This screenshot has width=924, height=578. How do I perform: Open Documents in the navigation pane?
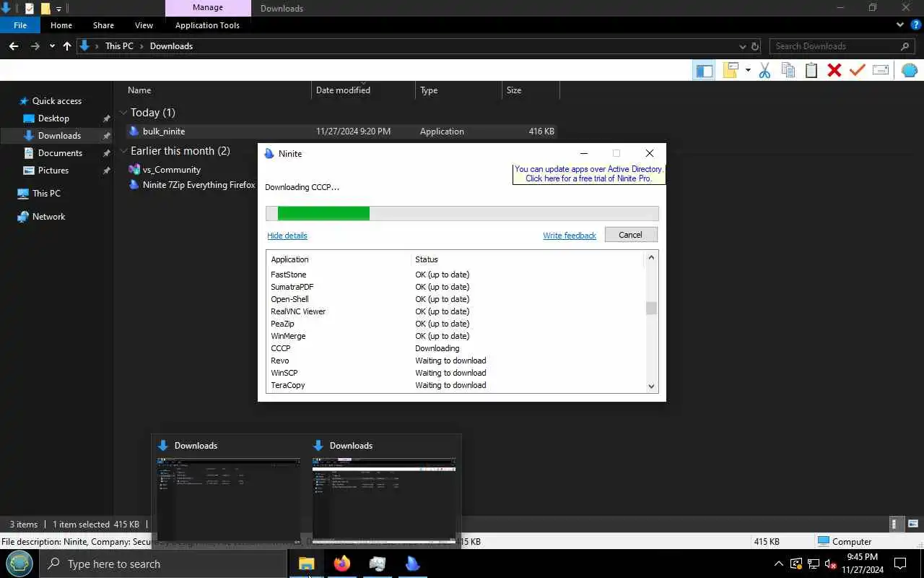60,153
